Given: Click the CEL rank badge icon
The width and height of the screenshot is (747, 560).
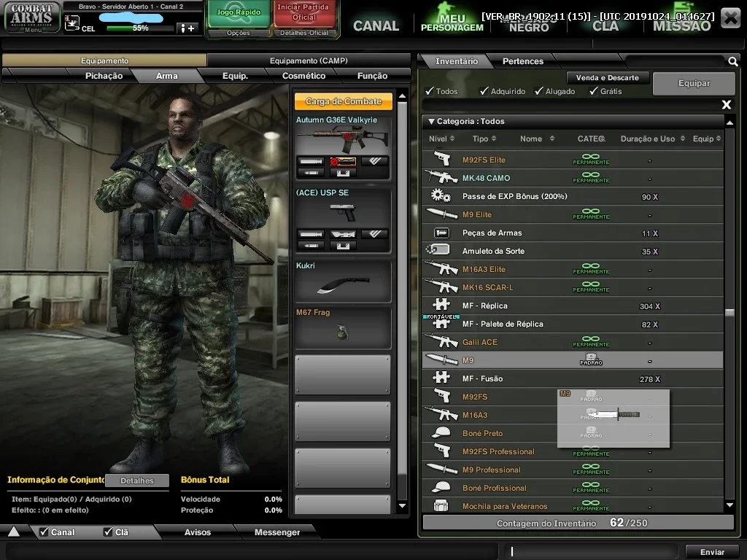Looking at the screenshot, I should tap(72, 23).
